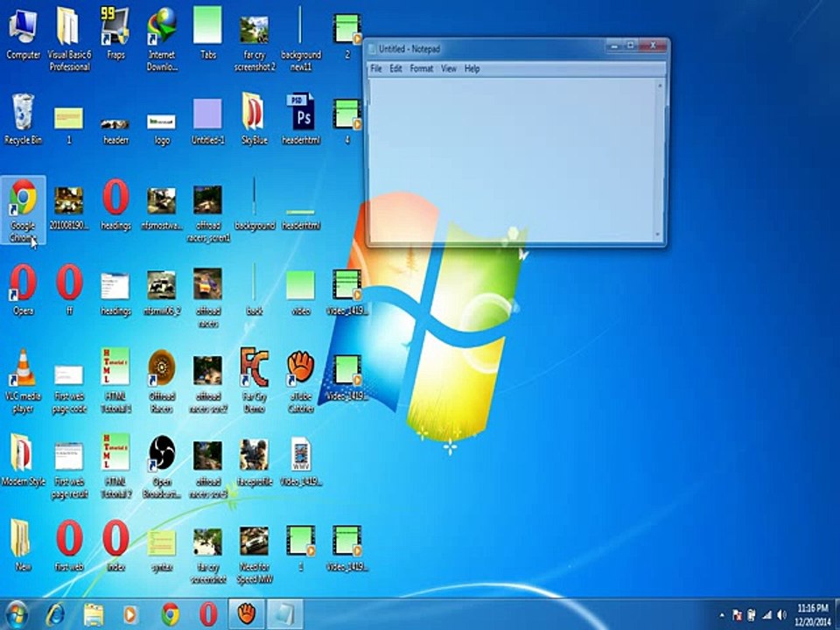
Task: Open the first web Opera file
Action: tap(69, 545)
